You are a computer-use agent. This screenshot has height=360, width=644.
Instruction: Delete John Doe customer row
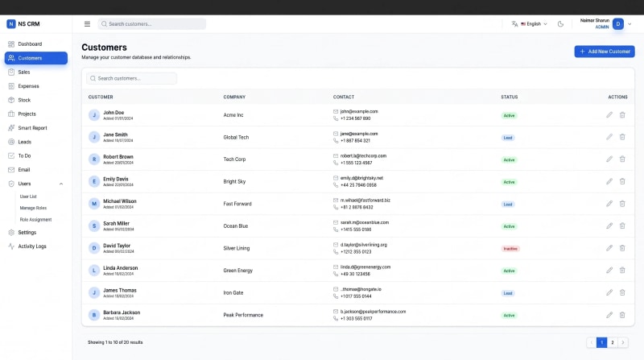622,115
